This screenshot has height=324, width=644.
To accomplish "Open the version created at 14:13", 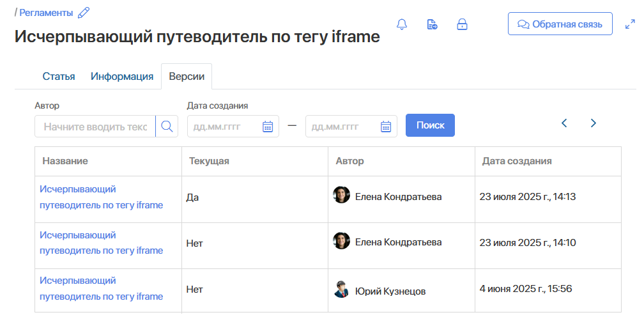I will click(101, 197).
